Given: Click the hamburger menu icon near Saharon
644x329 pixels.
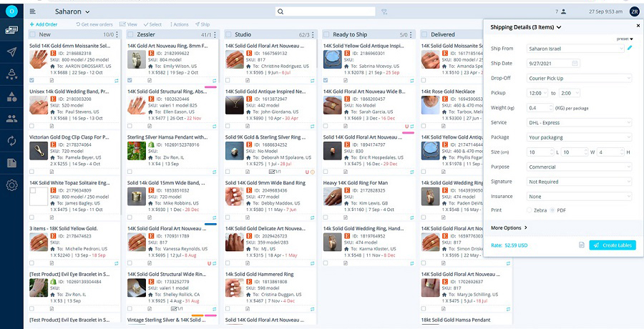Looking at the screenshot, I should (x=34, y=12).
